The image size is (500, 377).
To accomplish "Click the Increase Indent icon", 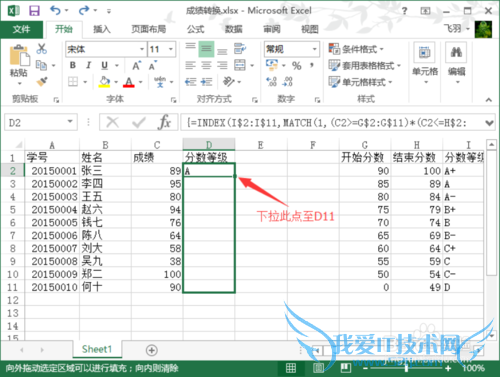I will [x=207, y=81].
